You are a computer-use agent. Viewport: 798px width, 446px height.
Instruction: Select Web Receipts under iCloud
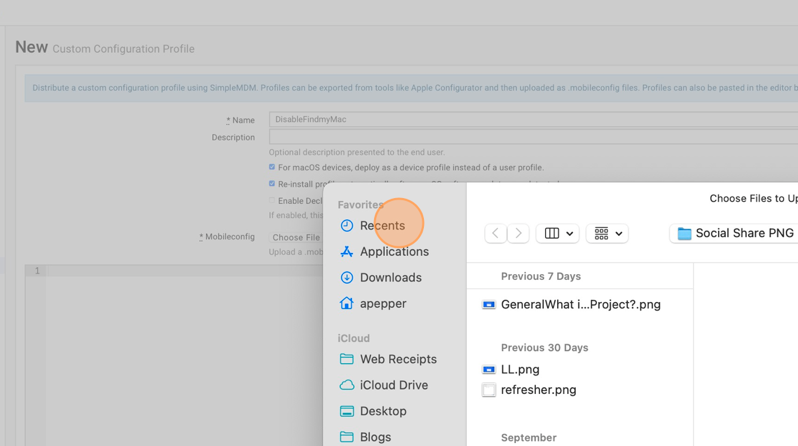(398, 359)
